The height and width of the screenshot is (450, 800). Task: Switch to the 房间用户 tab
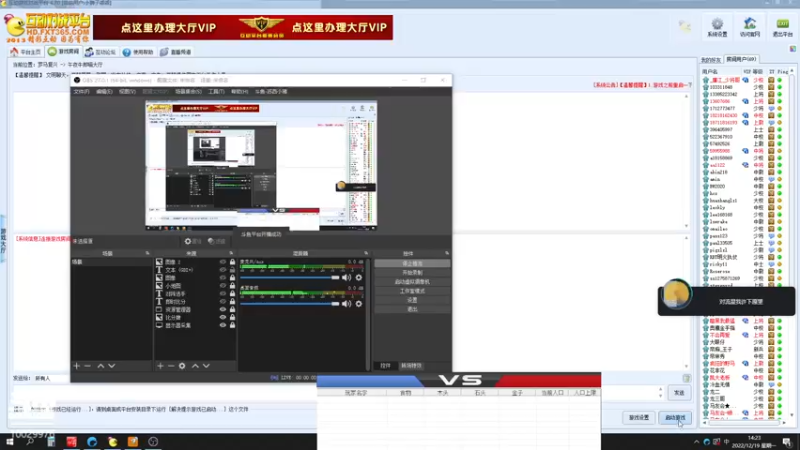click(741, 60)
